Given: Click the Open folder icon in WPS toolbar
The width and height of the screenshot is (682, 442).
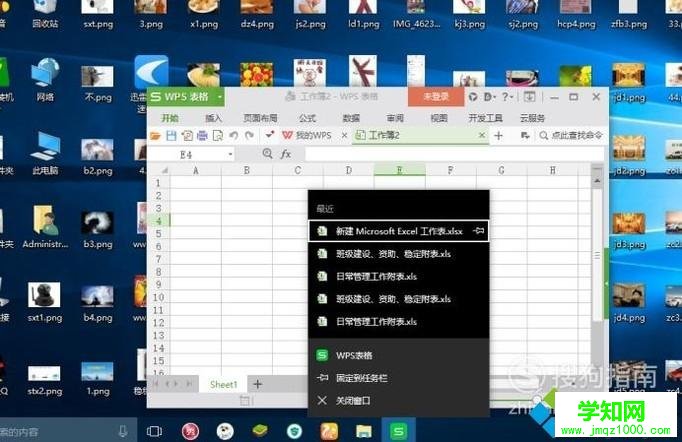Looking at the screenshot, I should point(155,136).
